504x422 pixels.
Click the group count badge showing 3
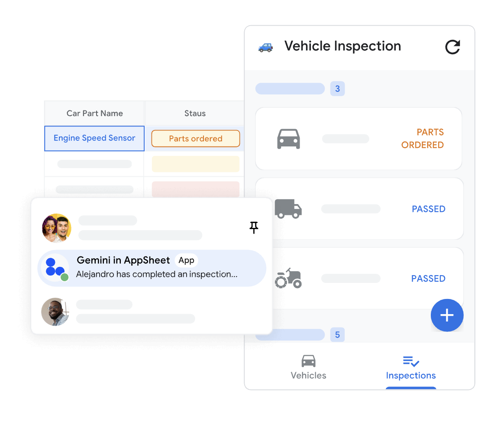tap(337, 89)
